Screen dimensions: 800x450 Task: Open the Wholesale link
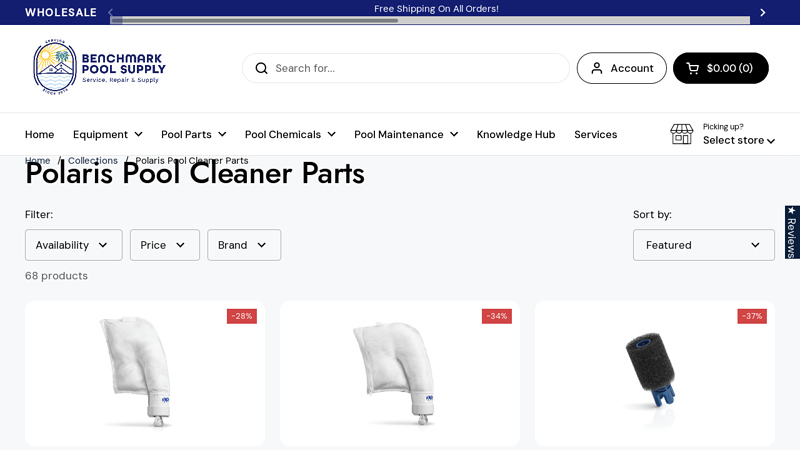point(61,12)
